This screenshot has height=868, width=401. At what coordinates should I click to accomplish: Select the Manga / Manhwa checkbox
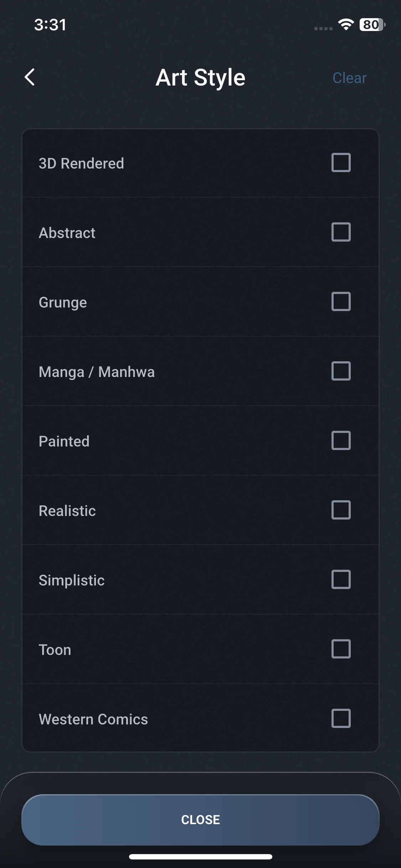pyautogui.click(x=341, y=371)
